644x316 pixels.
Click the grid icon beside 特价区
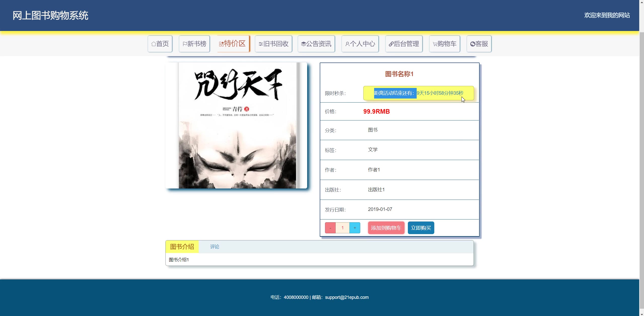221,44
